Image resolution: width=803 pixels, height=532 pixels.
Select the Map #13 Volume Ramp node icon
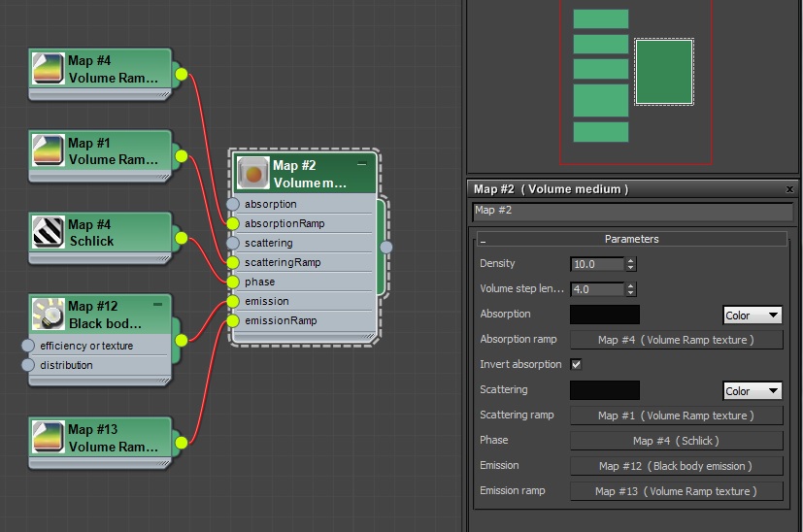48,437
